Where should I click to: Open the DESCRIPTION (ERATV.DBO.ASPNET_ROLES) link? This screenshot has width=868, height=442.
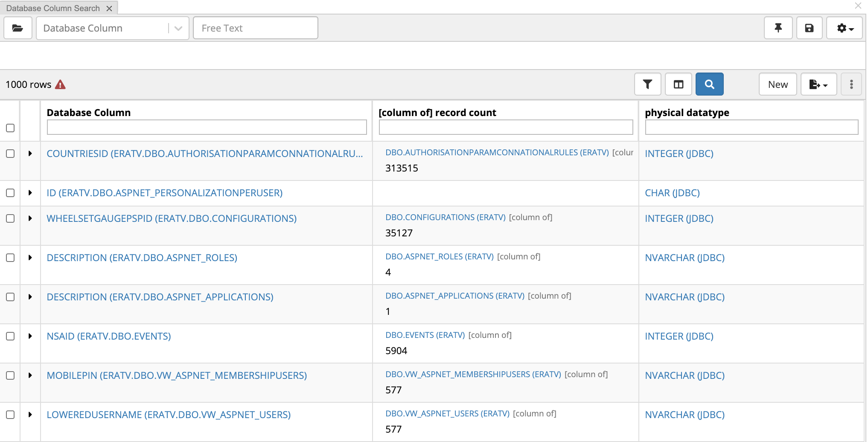142,258
